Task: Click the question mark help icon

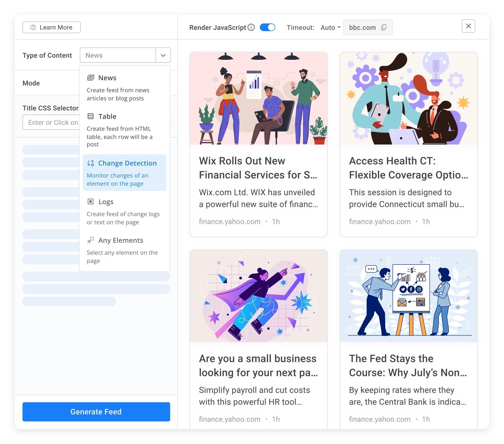Action: pos(33,27)
